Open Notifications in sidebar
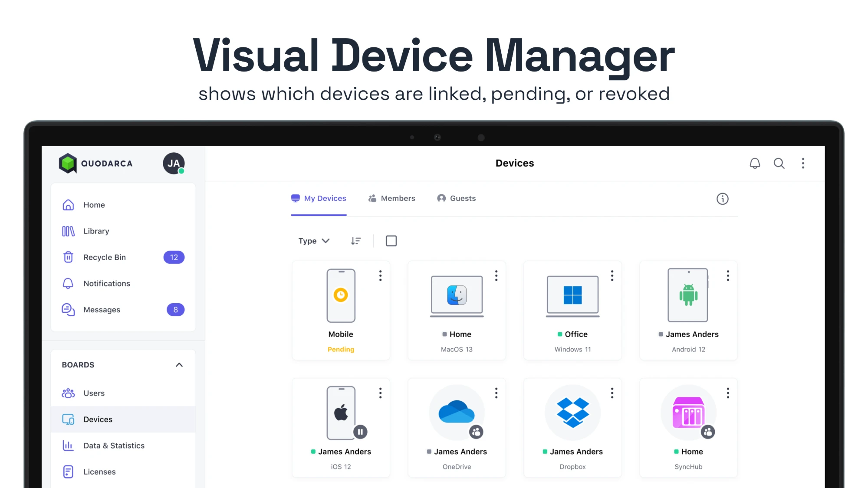The image size is (868, 488). pyautogui.click(x=123, y=284)
